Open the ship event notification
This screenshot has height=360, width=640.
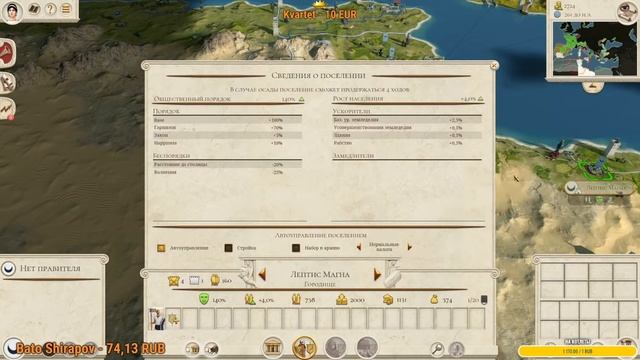7,83
